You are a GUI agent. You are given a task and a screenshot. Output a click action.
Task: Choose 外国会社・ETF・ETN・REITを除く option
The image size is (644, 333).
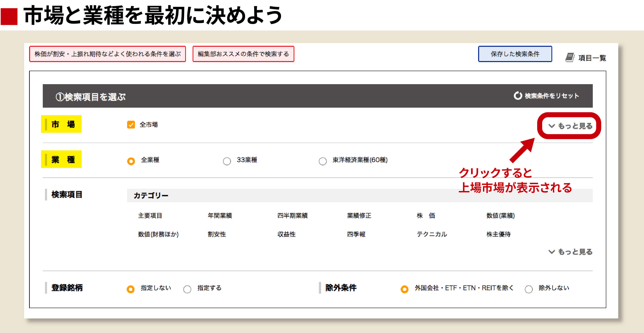click(404, 289)
